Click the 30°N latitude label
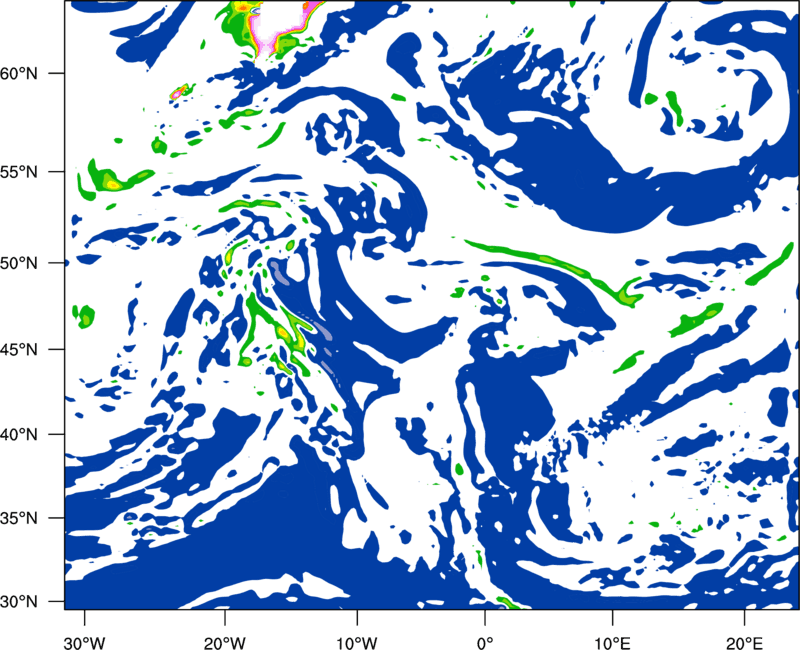Screen dimensions: 800x650 pyautogui.click(x=19, y=602)
